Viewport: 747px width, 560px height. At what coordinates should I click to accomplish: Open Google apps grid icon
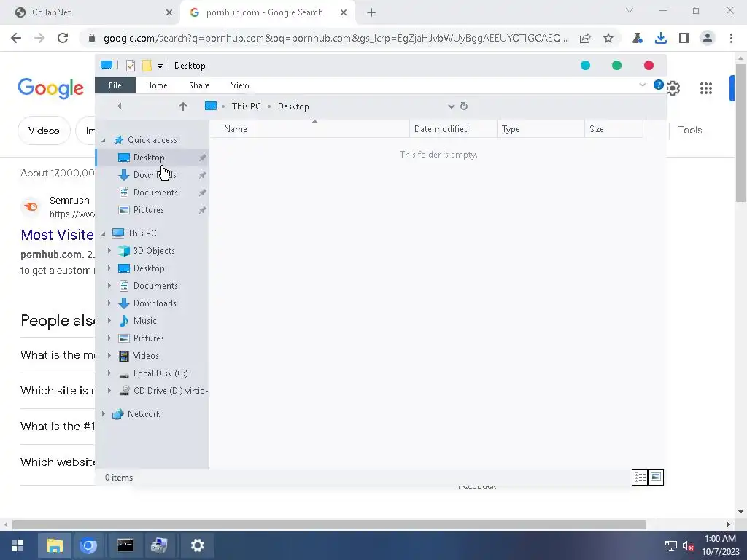click(706, 88)
